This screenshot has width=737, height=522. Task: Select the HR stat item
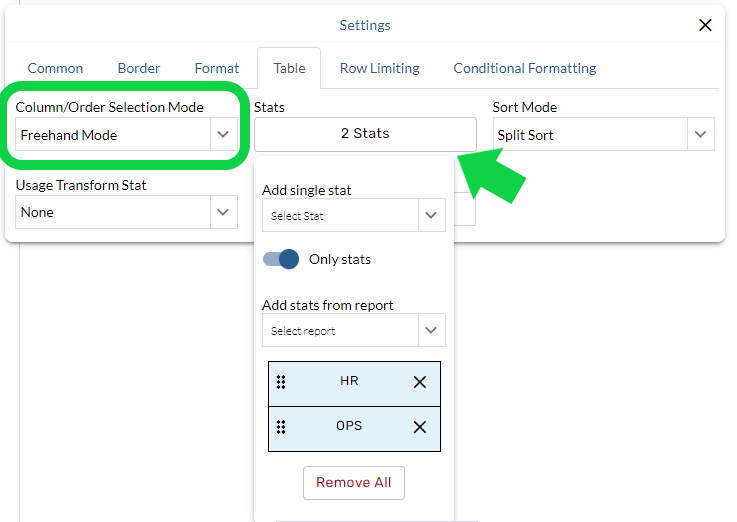pos(349,382)
